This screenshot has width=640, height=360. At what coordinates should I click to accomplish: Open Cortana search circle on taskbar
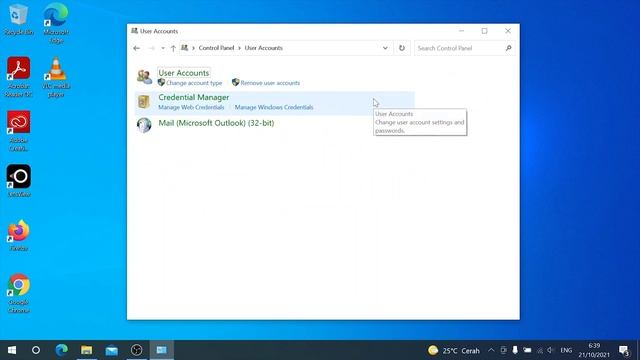(x=36, y=350)
